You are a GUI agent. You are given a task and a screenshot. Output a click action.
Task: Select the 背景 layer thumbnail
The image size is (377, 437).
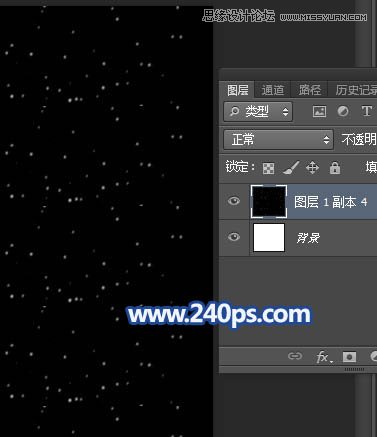point(269,237)
